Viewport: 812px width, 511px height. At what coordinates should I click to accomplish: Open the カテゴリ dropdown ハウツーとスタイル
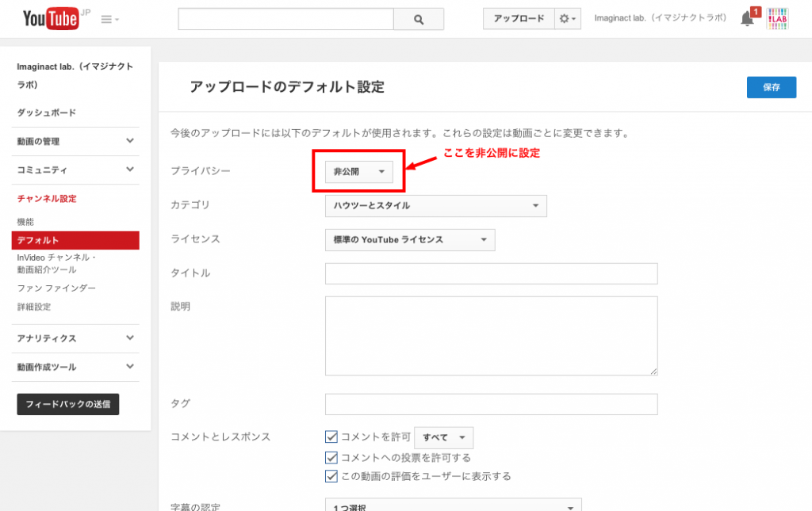click(x=435, y=206)
